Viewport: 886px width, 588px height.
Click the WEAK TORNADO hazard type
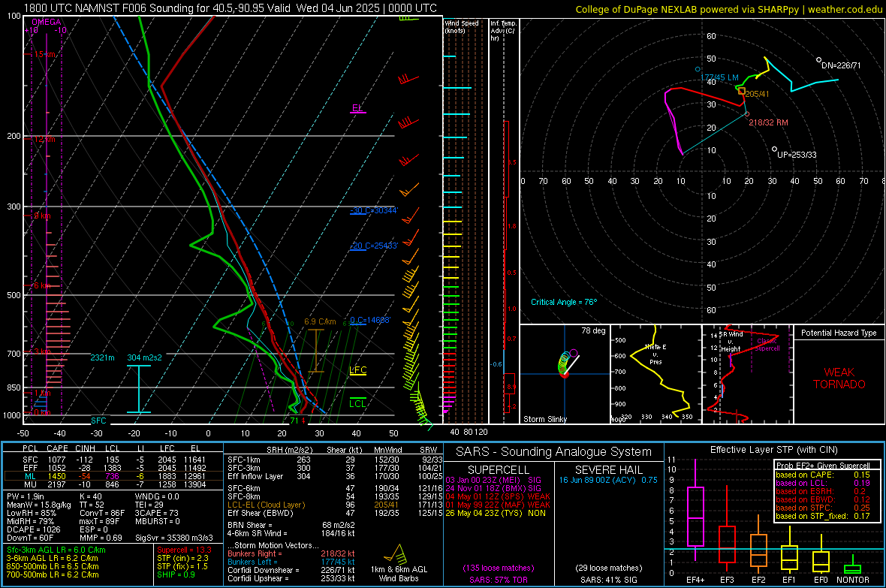[x=839, y=378]
